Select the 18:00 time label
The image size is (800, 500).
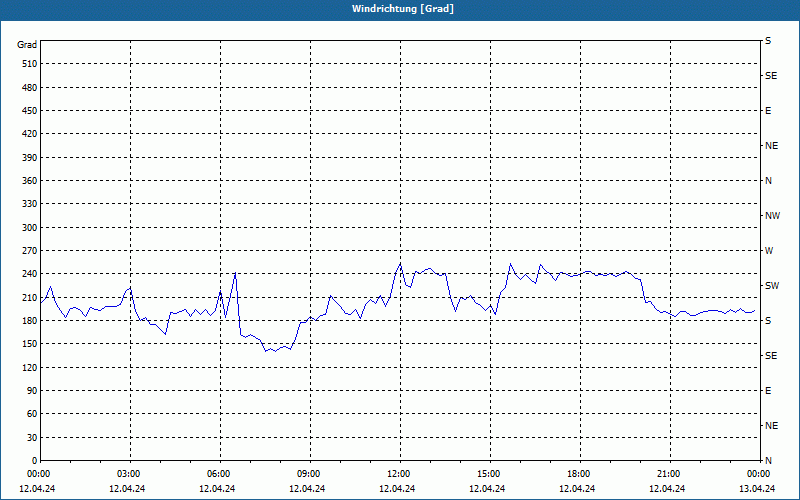579,474
